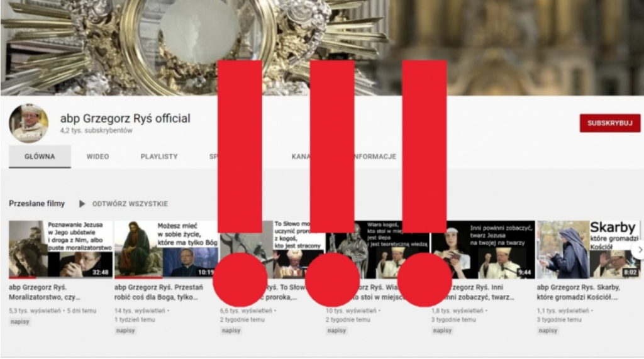Click channel name abp Grzegorz Ryś official
The height and width of the screenshot is (359, 644).
pos(125,118)
